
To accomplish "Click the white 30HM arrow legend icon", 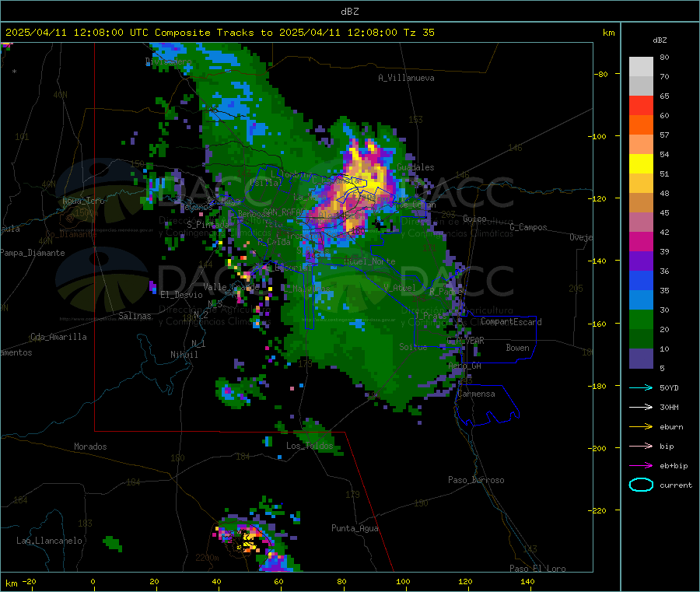I will click(x=641, y=407).
